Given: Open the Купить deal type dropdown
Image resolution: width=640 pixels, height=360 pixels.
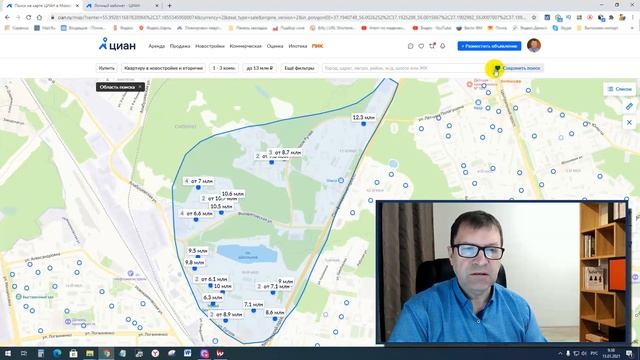Looking at the screenshot, I should 107,68.
